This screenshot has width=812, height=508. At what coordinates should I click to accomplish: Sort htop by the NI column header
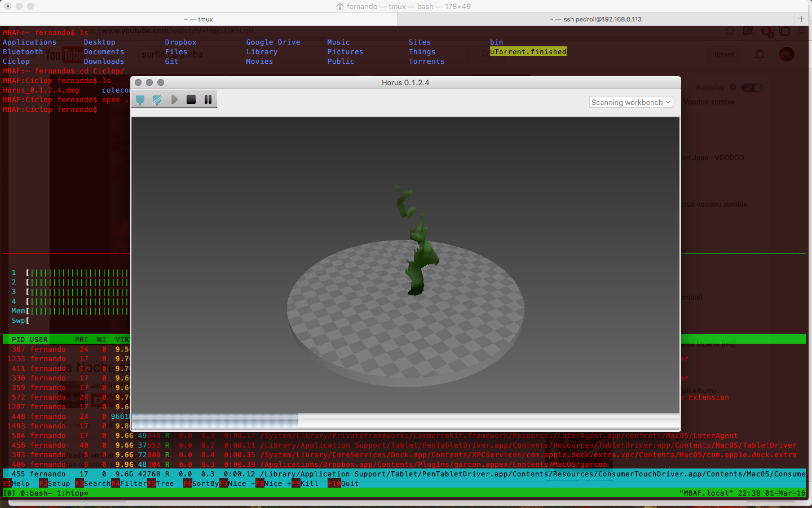(x=101, y=339)
